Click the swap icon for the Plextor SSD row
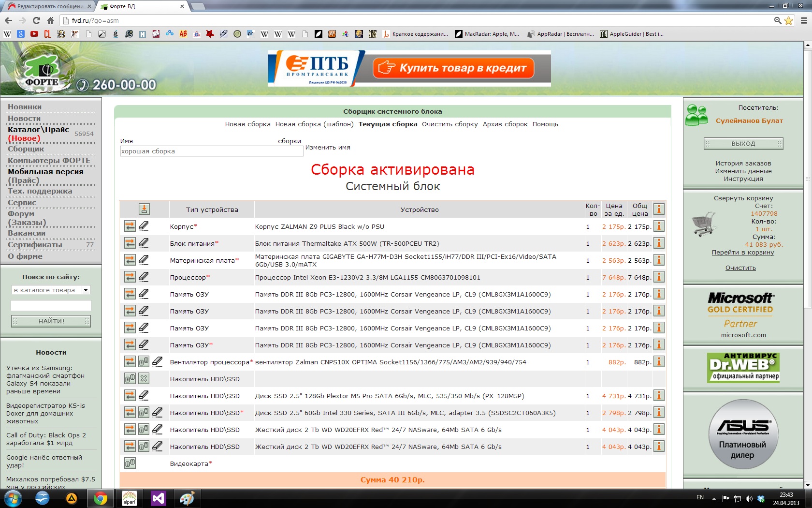 click(x=130, y=395)
